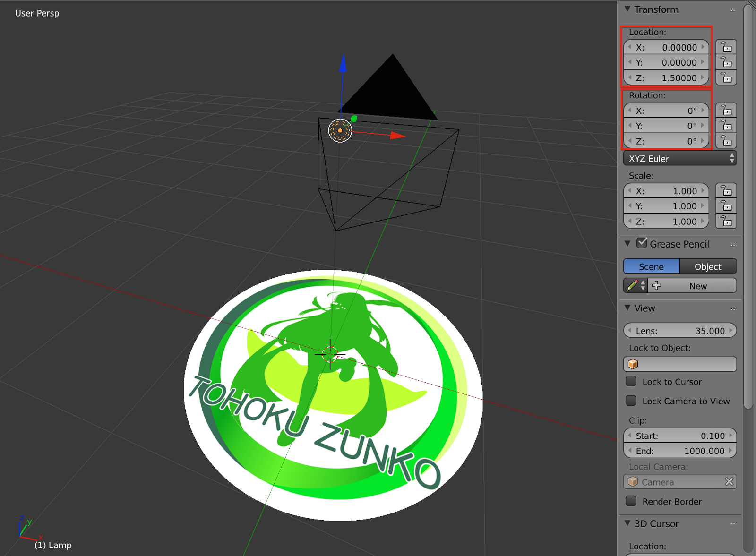
Task: Open the Lock to Object selector field
Action: (x=680, y=364)
